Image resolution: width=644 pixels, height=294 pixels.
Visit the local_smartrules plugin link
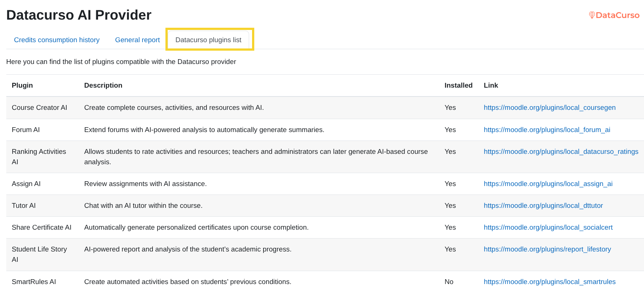(550, 282)
